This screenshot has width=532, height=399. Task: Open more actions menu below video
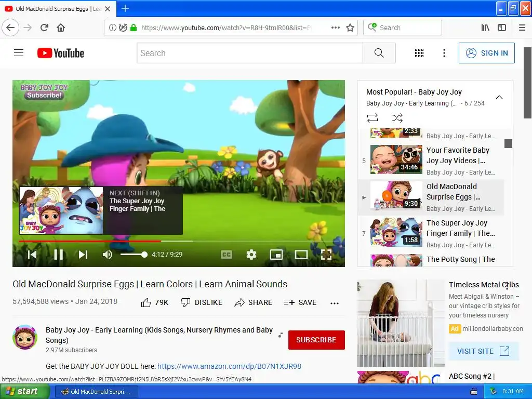(335, 303)
